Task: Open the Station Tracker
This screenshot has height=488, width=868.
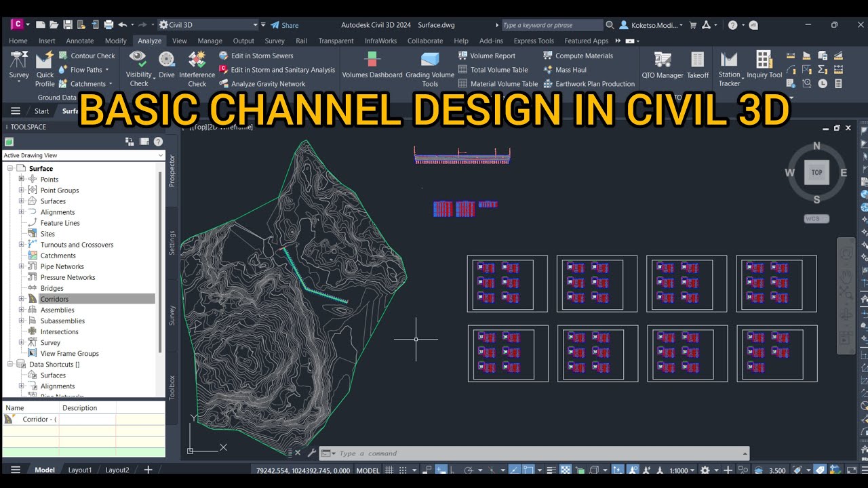Action: 730,69
